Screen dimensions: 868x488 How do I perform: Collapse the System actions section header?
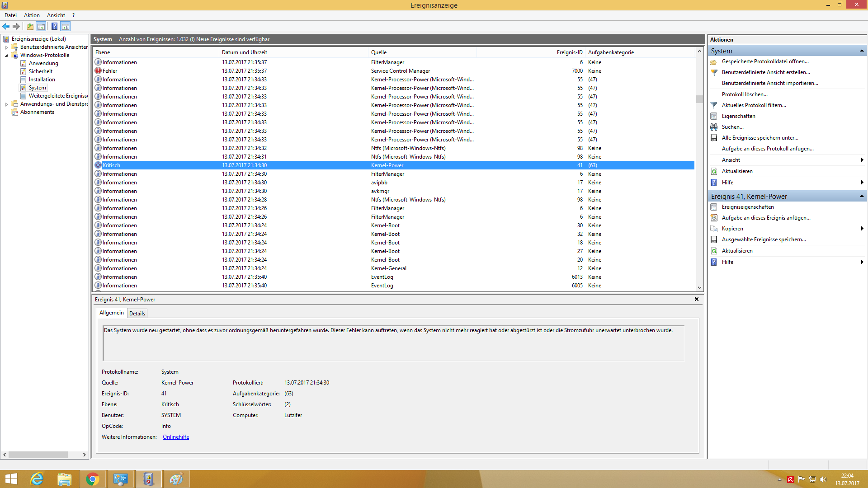(x=861, y=51)
